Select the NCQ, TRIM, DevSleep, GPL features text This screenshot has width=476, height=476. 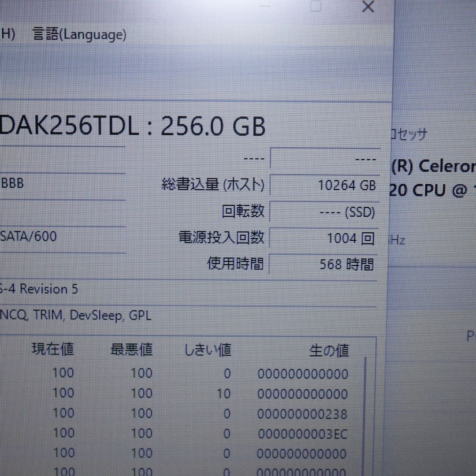coord(75,316)
